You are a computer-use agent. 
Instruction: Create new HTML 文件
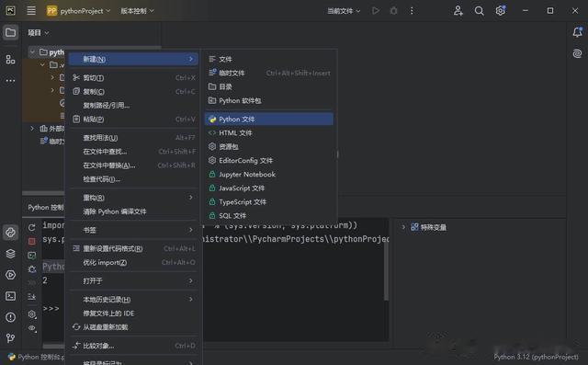tap(269, 132)
